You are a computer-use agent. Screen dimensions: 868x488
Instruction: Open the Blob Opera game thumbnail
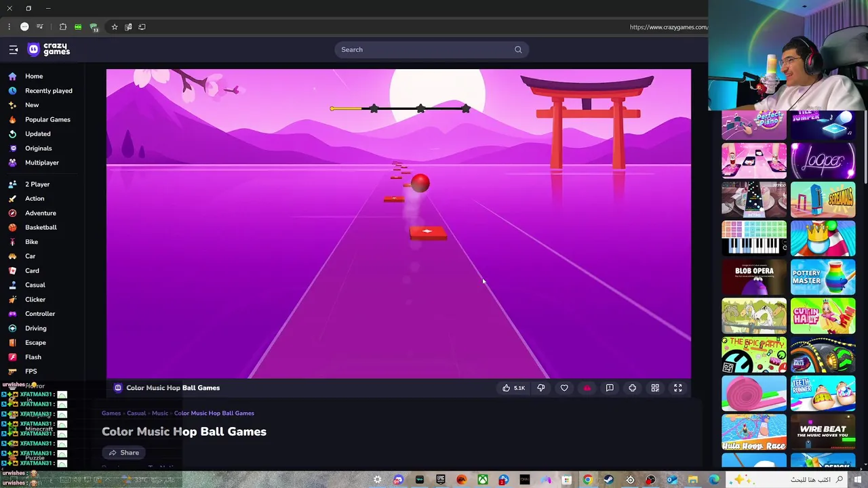754,277
